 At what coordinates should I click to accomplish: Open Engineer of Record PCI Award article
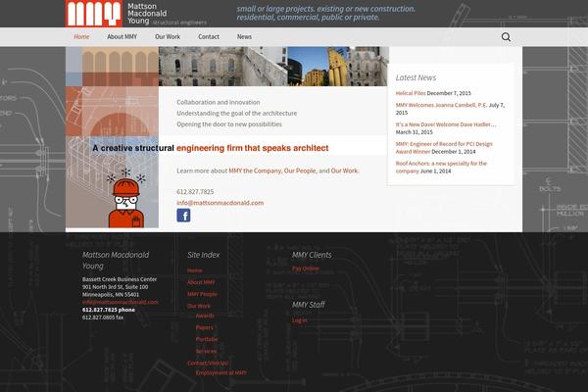point(444,148)
